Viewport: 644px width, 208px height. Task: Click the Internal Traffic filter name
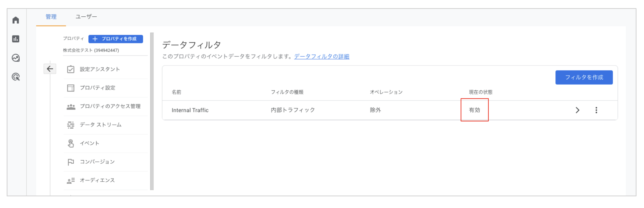coord(190,110)
